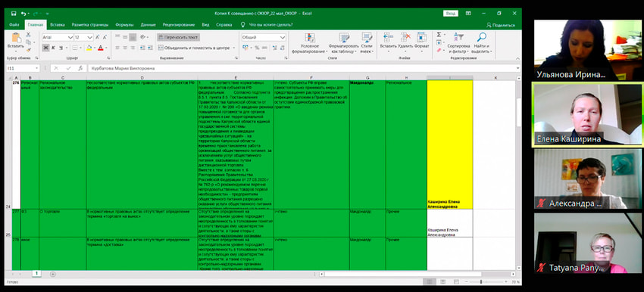Click the text Orientation icon
Viewport: 644px width, 292px height.
pyautogui.click(x=143, y=37)
